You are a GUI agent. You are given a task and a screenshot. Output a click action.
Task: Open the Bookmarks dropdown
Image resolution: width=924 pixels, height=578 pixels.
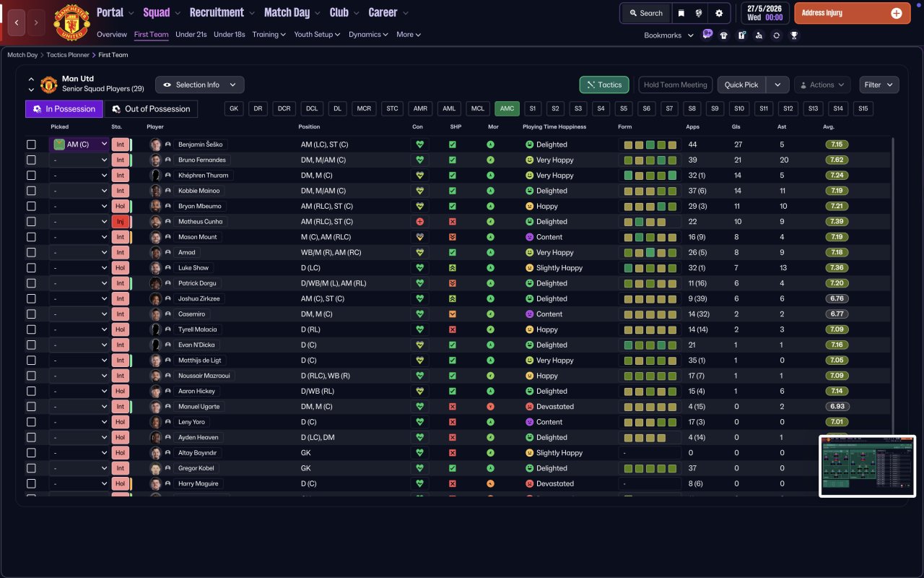pos(668,35)
